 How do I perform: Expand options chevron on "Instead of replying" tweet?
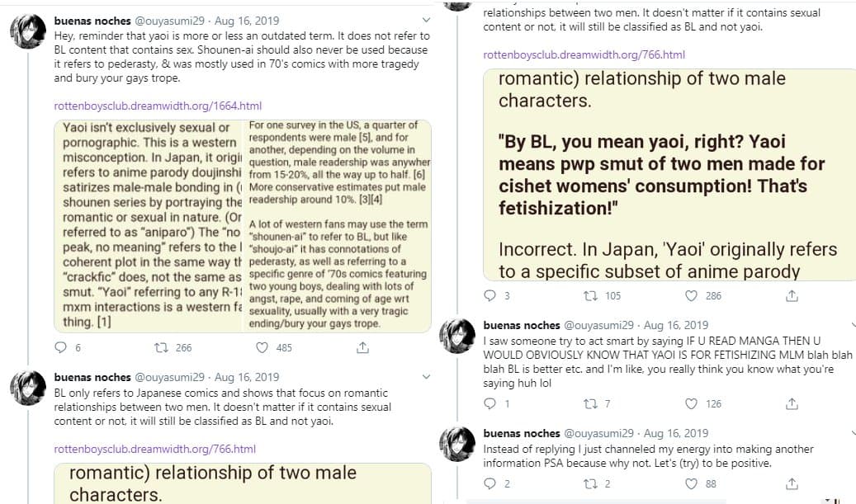click(x=853, y=433)
